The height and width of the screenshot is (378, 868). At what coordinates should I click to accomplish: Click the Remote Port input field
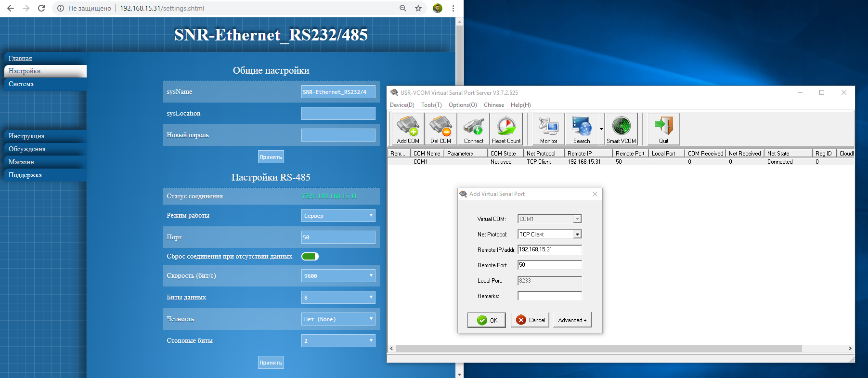[549, 265]
